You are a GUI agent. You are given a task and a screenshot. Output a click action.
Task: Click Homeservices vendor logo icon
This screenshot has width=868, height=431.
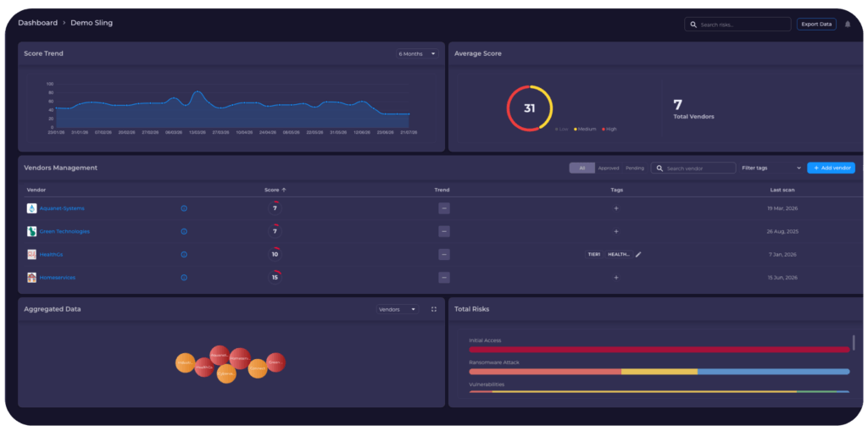[31, 277]
